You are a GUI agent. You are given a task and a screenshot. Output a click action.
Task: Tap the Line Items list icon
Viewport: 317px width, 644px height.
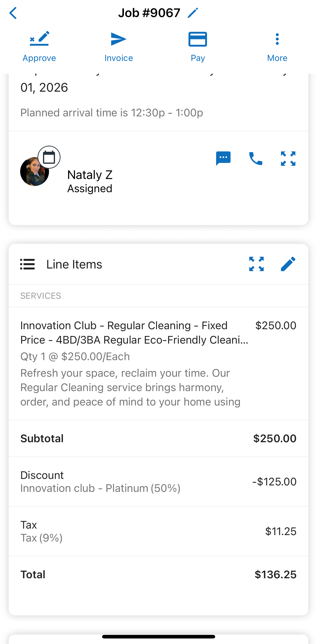[x=27, y=264]
